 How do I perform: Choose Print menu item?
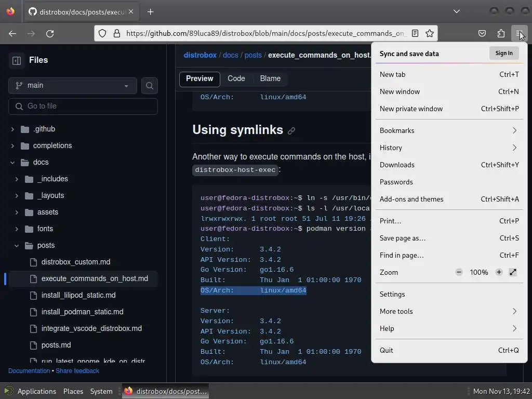449,221
